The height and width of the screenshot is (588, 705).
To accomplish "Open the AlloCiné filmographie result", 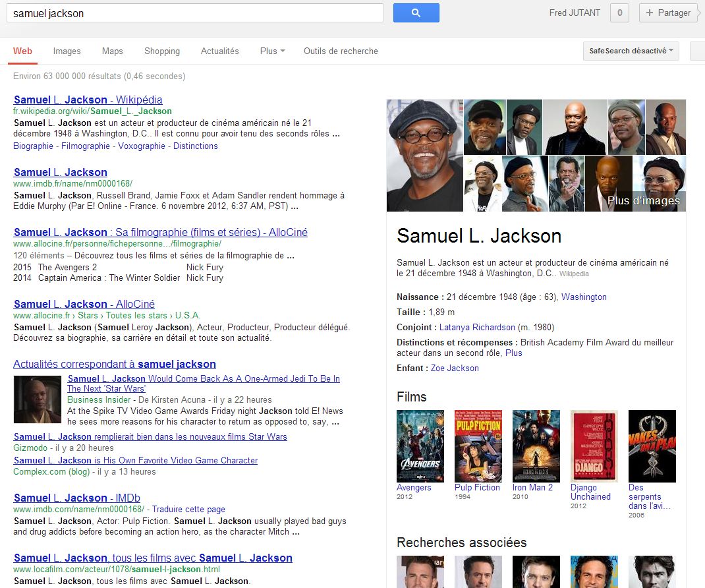I will [161, 233].
